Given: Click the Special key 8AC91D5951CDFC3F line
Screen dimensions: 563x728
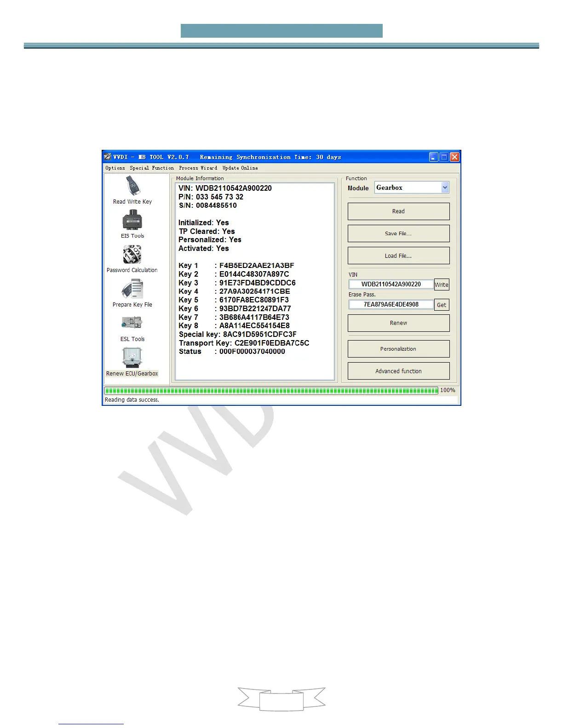Looking at the screenshot, I should click(x=238, y=334).
